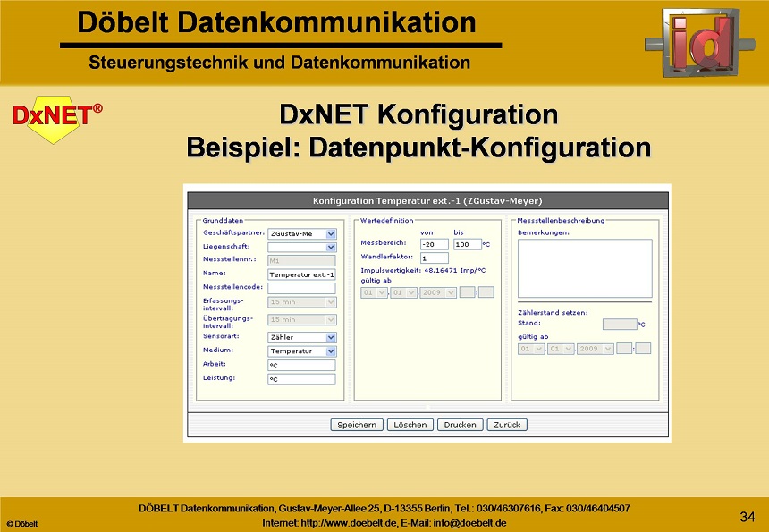Click the Döbelt id company logo

pos(700,42)
